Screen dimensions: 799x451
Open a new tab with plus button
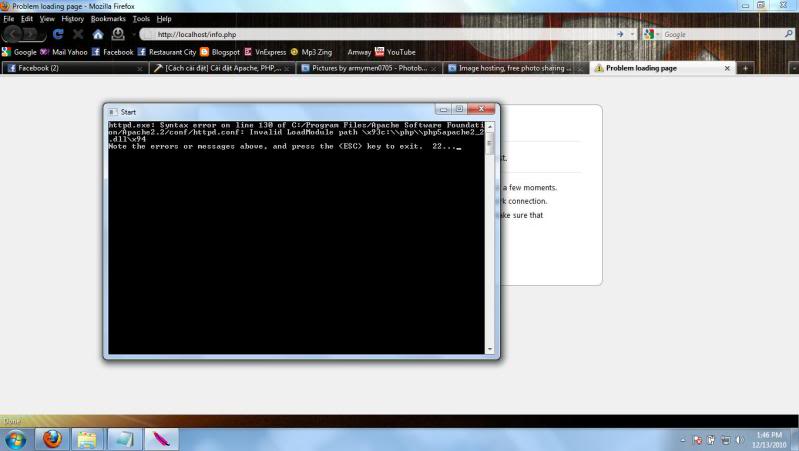(x=747, y=68)
